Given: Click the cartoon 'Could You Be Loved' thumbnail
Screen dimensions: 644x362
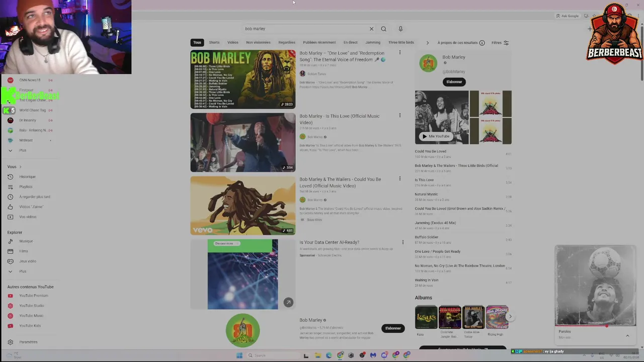Looking at the screenshot, I should pyautogui.click(x=243, y=206).
